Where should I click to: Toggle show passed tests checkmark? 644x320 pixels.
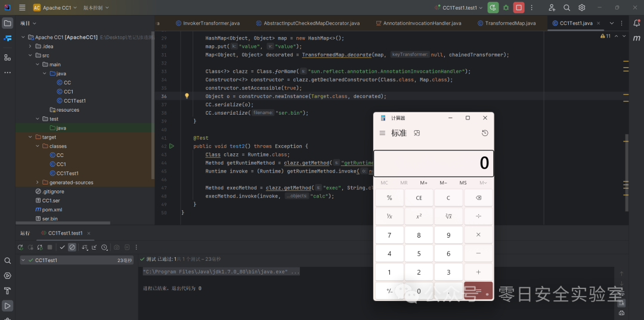(63, 247)
